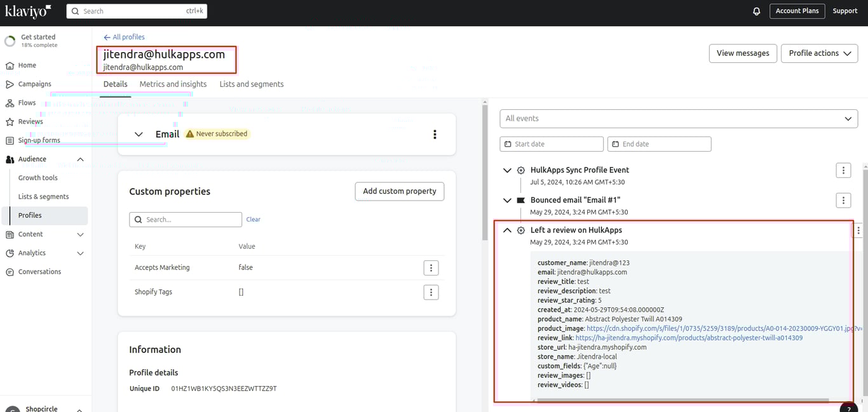868x412 pixels.
Task: Click the Conversations sidebar icon
Action: click(x=10, y=272)
